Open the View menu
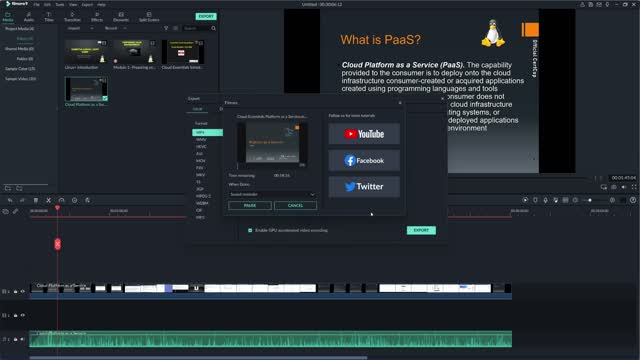 point(73,4)
